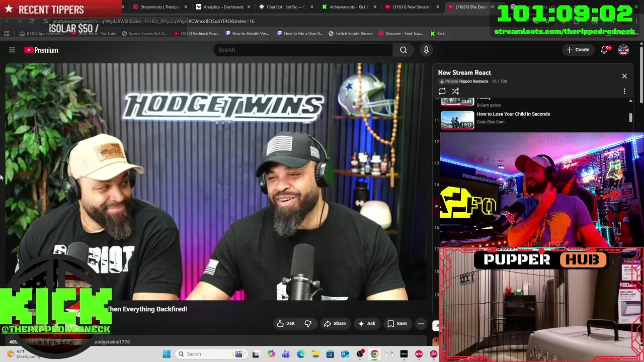
Task: Click the YouTube search magnifier button
Action: (404, 50)
